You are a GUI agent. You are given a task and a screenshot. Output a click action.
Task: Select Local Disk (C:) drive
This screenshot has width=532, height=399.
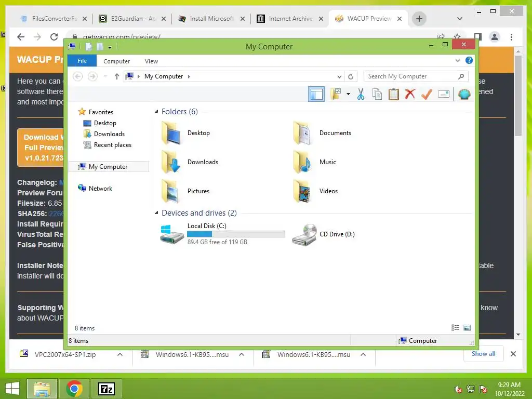(222, 234)
